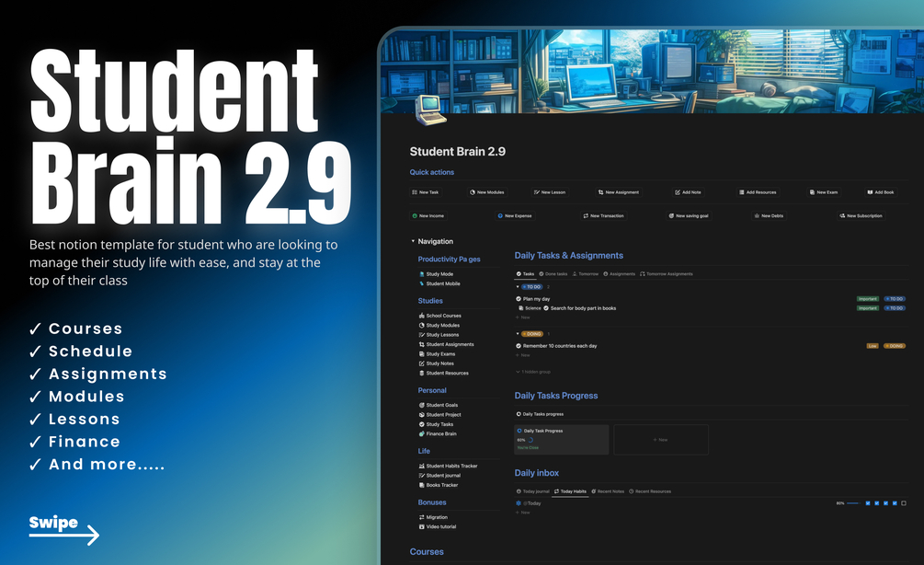Image resolution: width=924 pixels, height=565 pixels.
Task: Collapse the TO DO task group
Action: 518,286
